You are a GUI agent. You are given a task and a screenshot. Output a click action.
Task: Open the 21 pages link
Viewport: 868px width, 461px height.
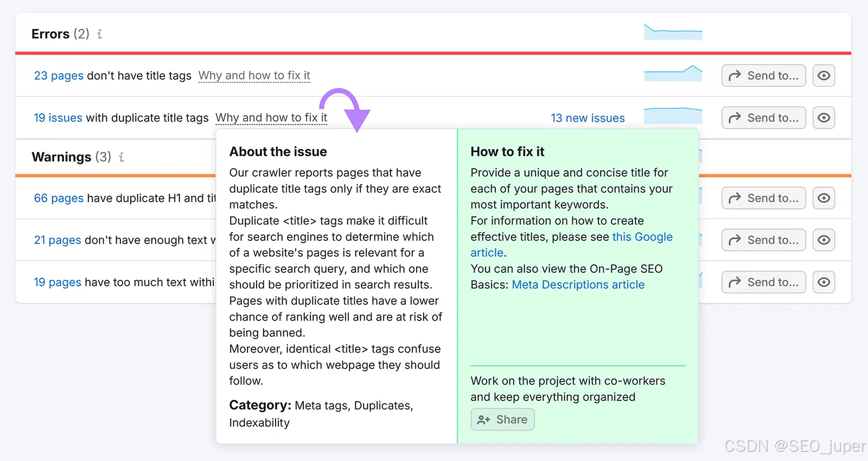click(x=58, y=240)
